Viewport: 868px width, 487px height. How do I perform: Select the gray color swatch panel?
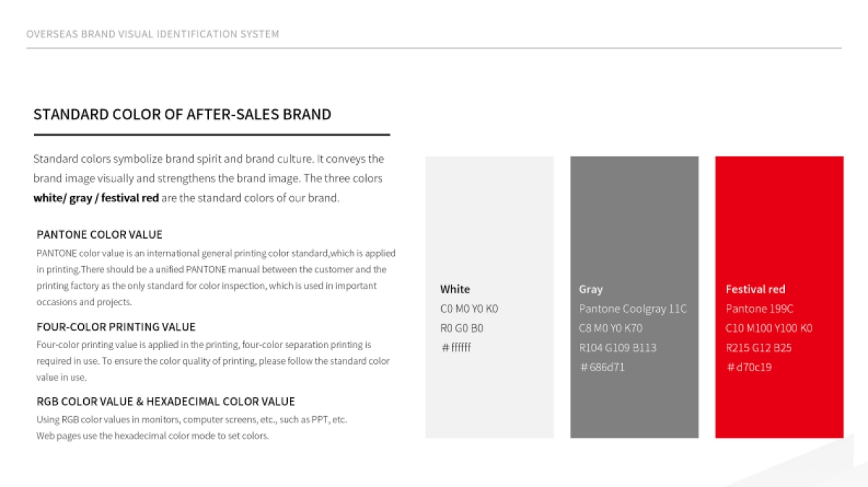tap(634, 217)
